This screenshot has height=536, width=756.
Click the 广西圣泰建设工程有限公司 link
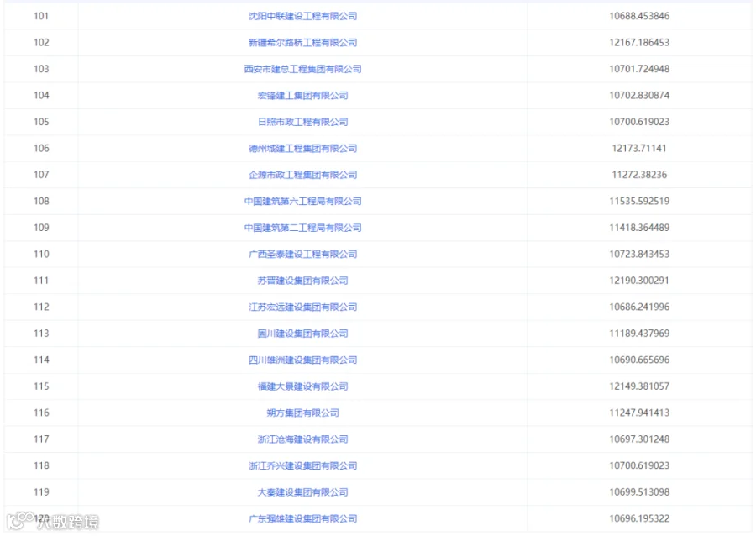[x=302, y=254]
